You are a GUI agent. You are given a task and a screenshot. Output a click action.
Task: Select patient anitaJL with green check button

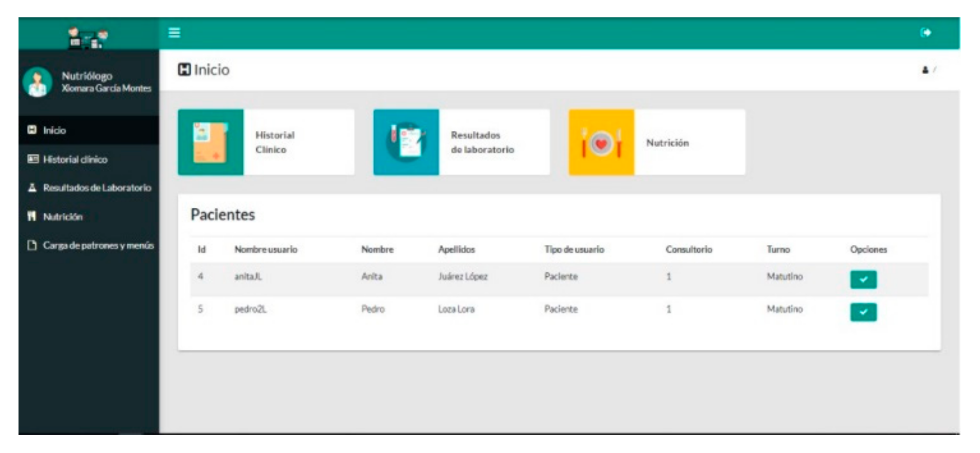coord(863,279)
